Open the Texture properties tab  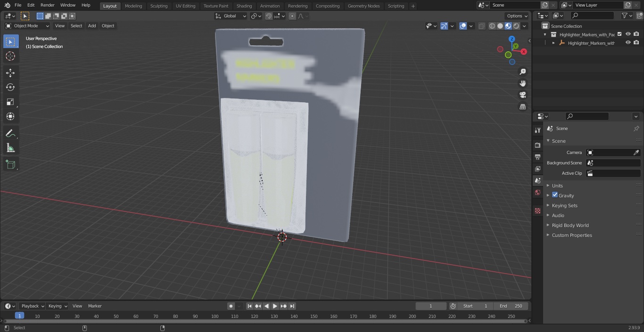pyautogui.click(x=537, y=211)
